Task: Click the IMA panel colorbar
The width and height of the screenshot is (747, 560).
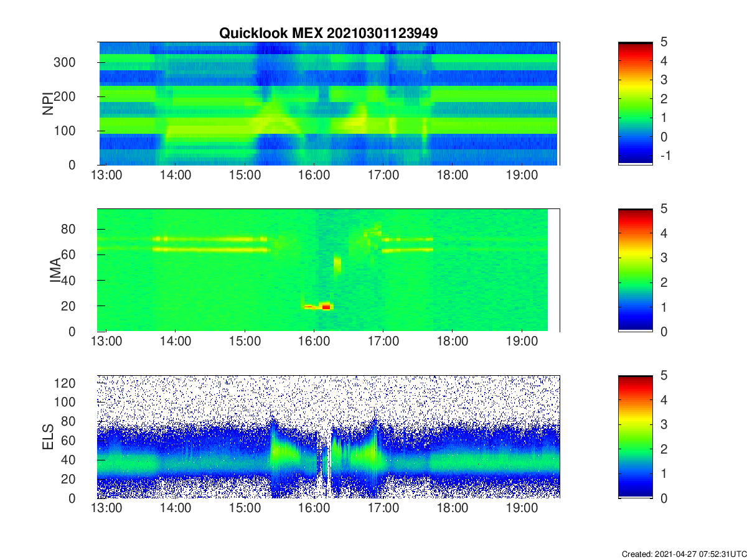Action: coord(636,270)
